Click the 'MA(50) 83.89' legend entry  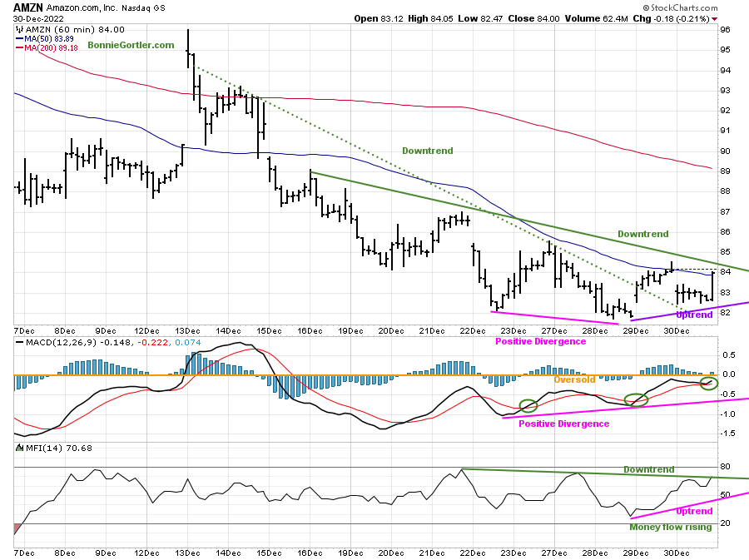[49, 38]
